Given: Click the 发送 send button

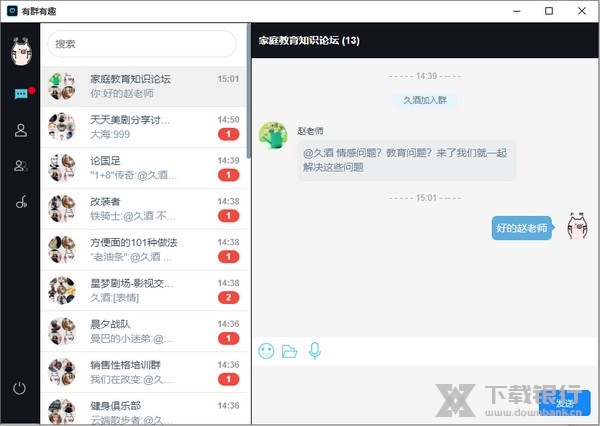Looking at the screenshot, I should pyautogui.click(x=564, y=403).
